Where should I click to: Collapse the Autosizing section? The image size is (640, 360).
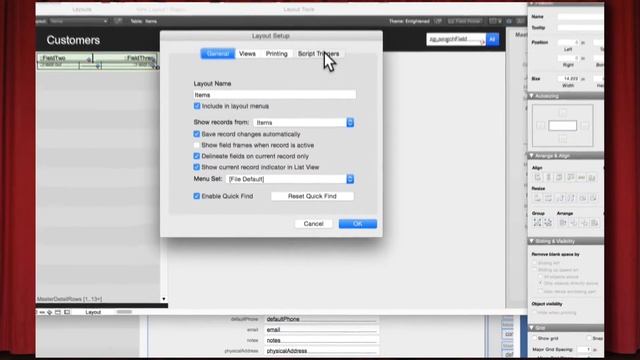(531, 96)
